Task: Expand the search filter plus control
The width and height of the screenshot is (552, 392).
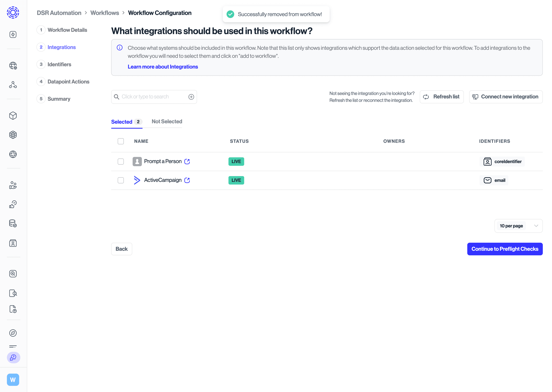Action: point(191,97)
